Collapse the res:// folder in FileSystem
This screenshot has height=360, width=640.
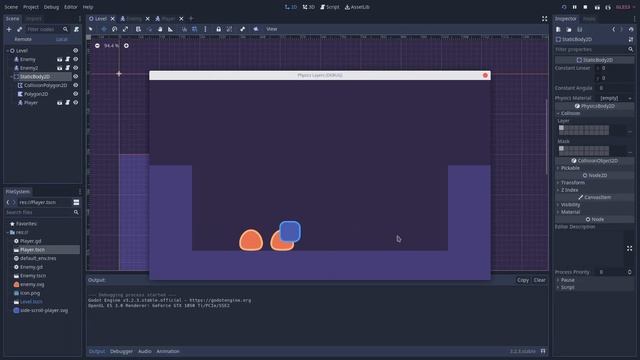(x=7, y=232)
